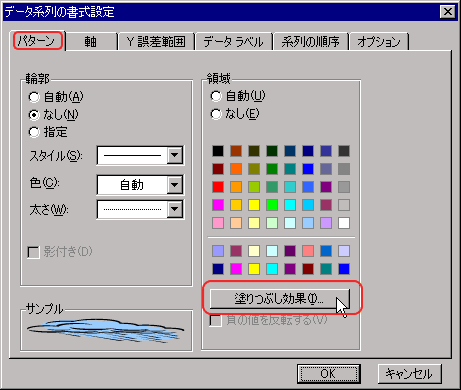Confirm with the OK button
This screenshot has height=390, width=461.
point(328,374)
